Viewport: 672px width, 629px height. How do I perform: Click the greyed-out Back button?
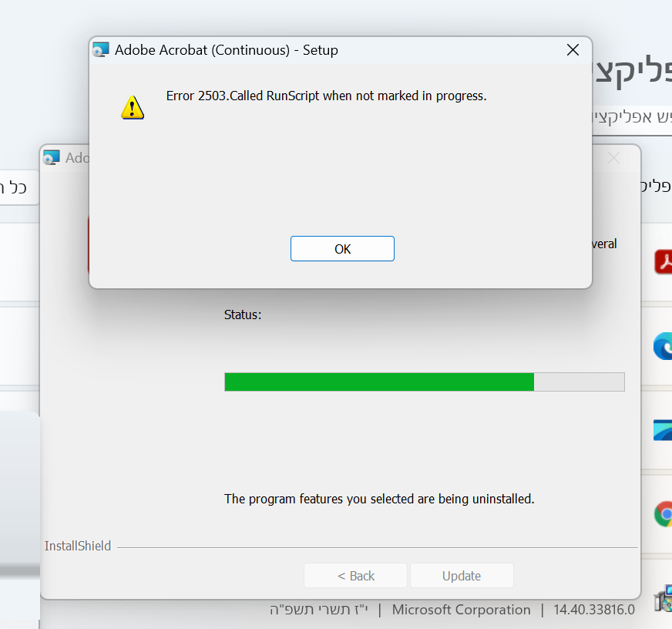click(x=356, y=575)
